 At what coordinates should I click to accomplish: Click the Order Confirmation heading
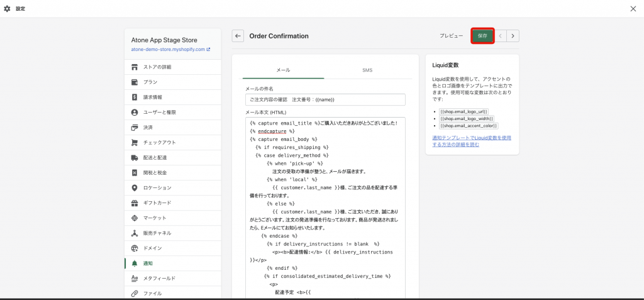point(279,36)
